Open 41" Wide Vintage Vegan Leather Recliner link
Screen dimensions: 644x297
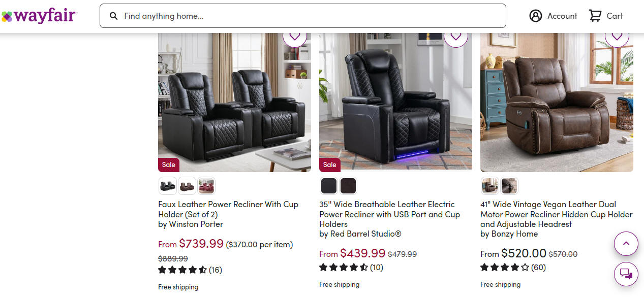coord(557,214)
